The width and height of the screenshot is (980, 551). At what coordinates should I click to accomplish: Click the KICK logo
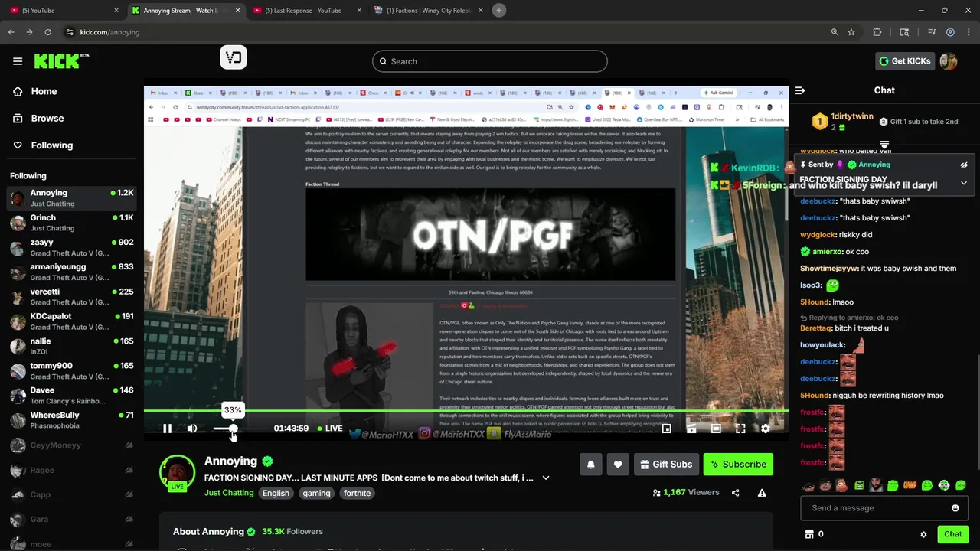60,61
